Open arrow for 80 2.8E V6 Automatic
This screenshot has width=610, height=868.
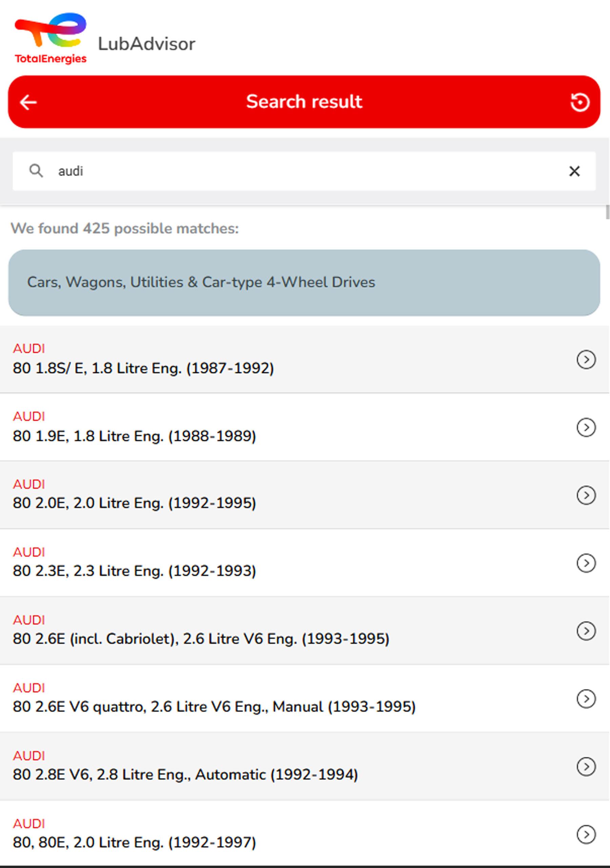coord(586,766)
